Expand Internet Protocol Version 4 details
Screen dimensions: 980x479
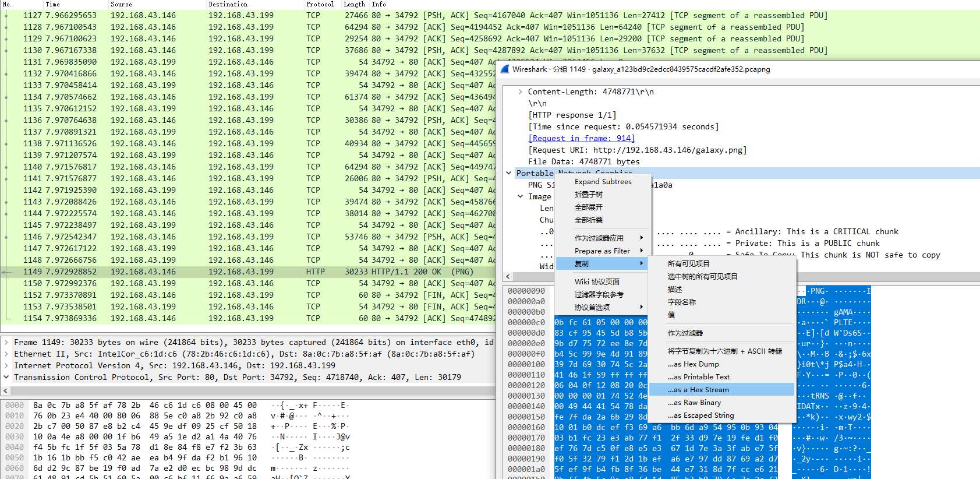tap(6, 366)
